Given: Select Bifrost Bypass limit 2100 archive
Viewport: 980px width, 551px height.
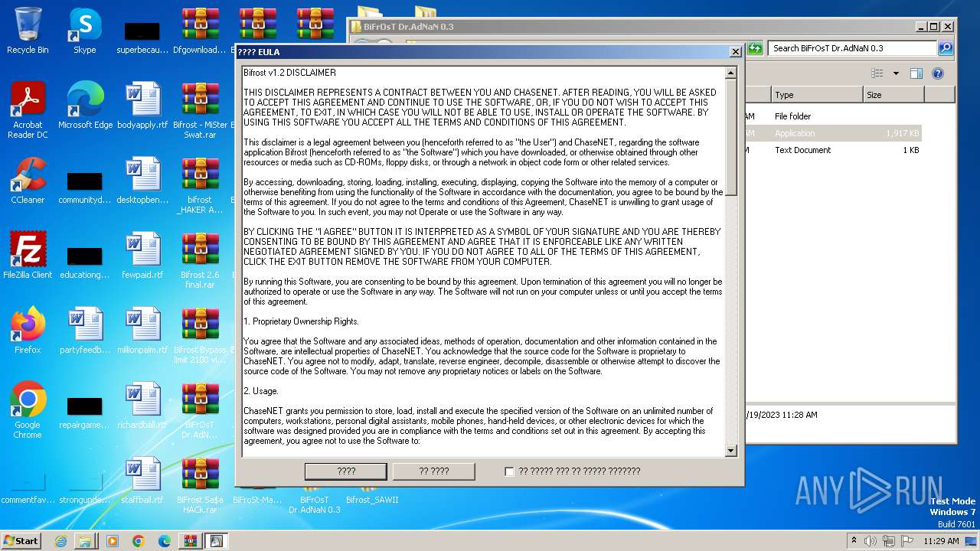Looking at the screenshot, I should pos(200,335).
